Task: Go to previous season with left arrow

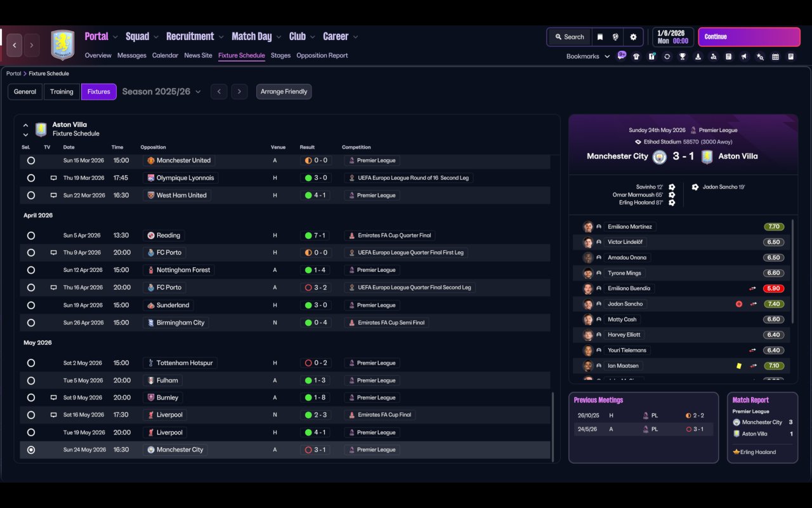Action: [x=219, y=91]
